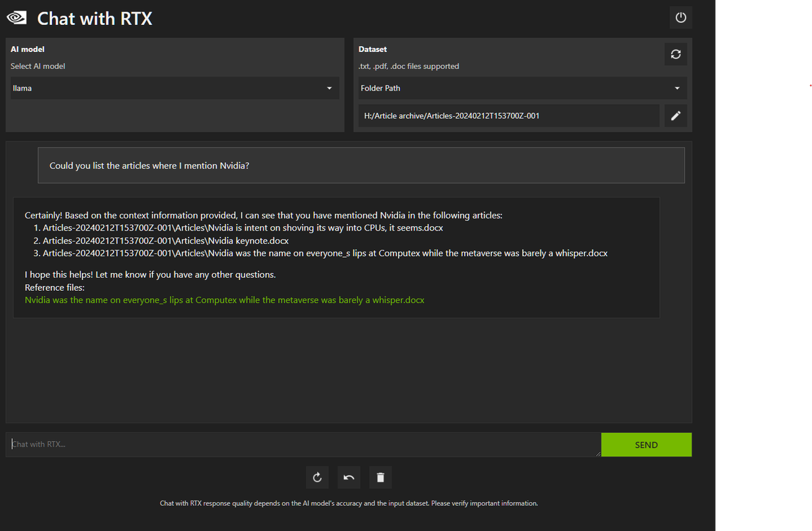
Task: Click the user question bubble about Nvidia articles
Action: tap(361, 165)
